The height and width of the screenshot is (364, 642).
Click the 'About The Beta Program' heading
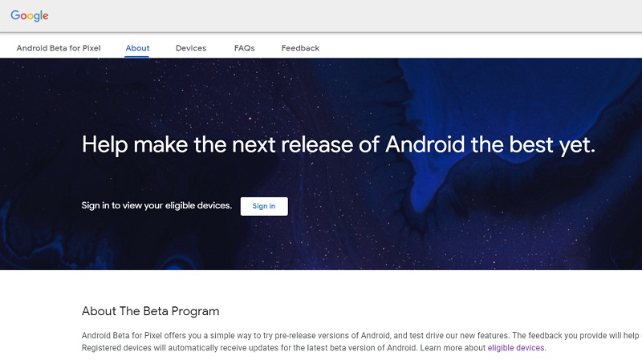click(150, 311)
